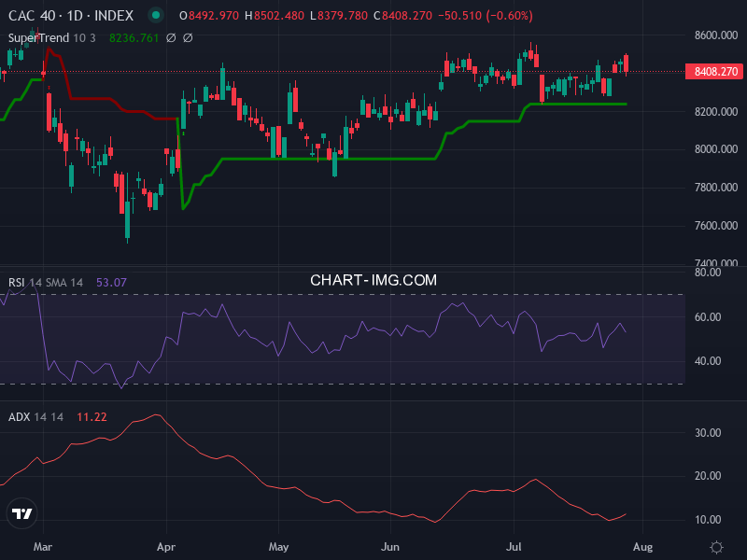
Task: Click the change value −50.510 (−0.60%)
Action: [485, 16]
